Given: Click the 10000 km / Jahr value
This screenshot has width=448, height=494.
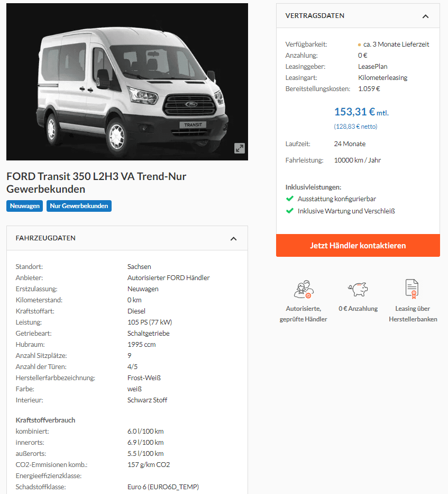Looking at the screenshot, I should [x=358, y=160].
